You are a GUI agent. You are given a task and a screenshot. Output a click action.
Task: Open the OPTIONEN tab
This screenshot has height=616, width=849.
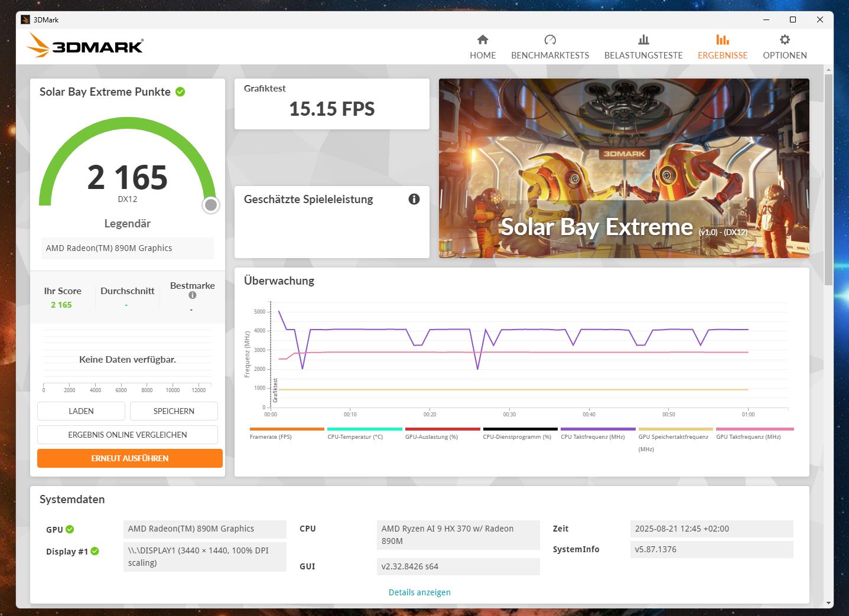click(785, 47)
